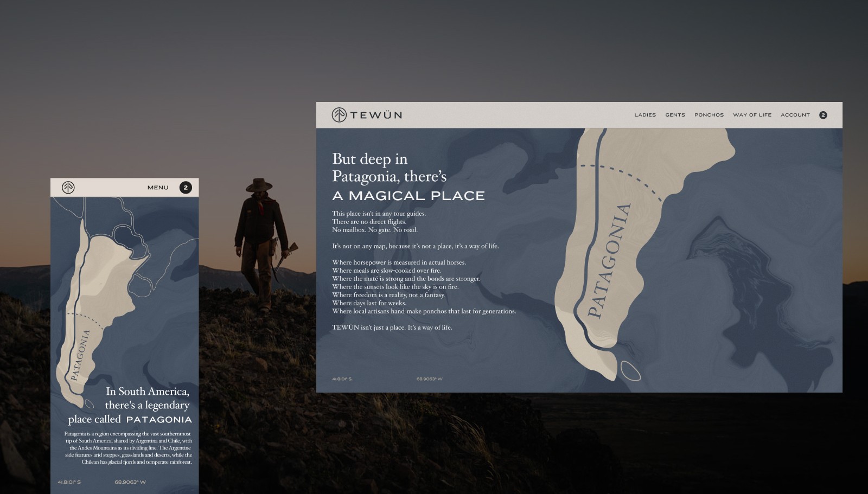Viewport: 868px width, 494px height.
Task: Click the mobile cart badge showing 2
Action: click(186, 188)
